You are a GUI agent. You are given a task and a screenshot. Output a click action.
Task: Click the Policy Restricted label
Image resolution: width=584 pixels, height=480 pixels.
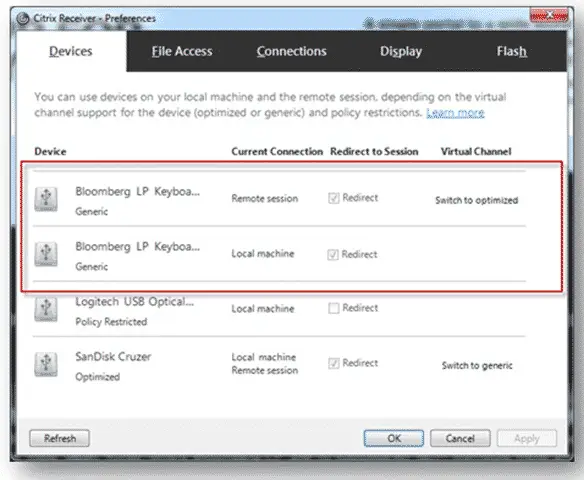[x=111, y=322]
